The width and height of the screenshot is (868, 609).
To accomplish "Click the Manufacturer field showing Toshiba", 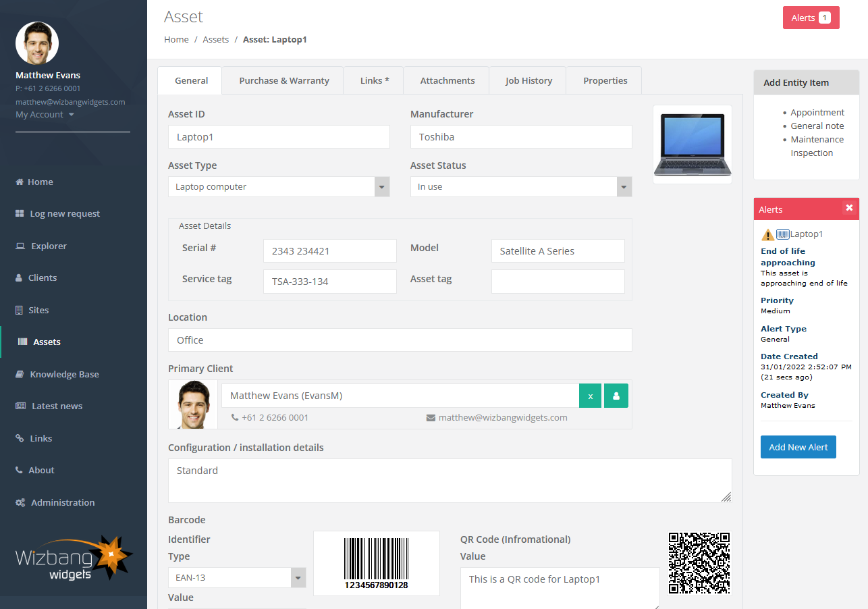I will [x=521, y=137].
